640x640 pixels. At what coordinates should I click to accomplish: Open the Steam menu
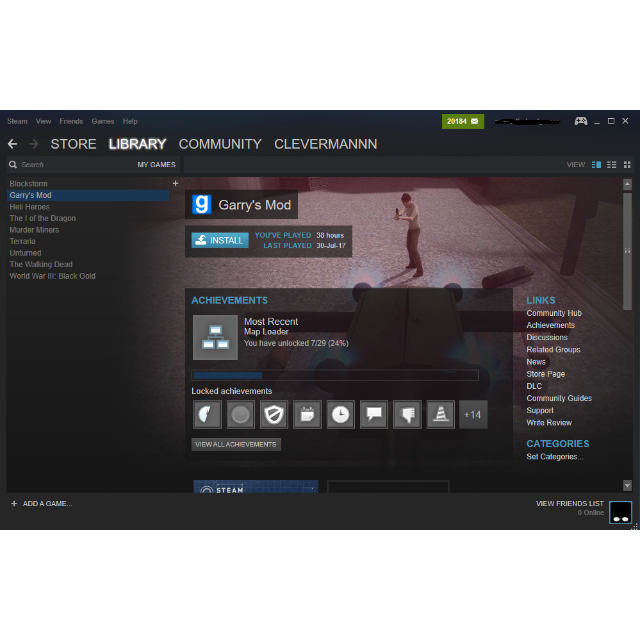17,121
